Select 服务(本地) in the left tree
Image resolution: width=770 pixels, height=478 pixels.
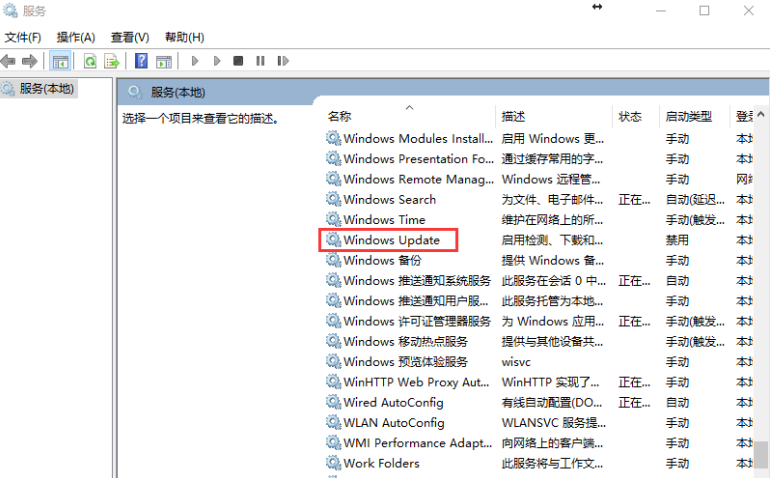[x=46, y=89]
